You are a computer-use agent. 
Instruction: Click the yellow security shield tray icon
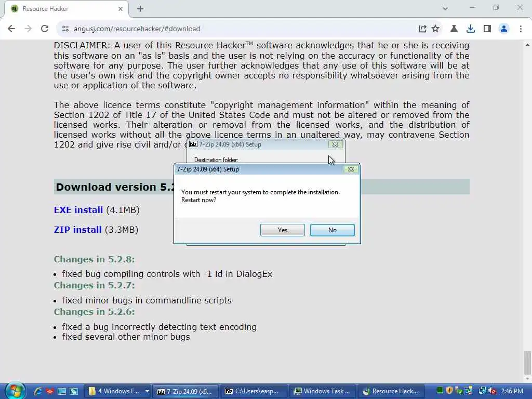coord(449,391)
